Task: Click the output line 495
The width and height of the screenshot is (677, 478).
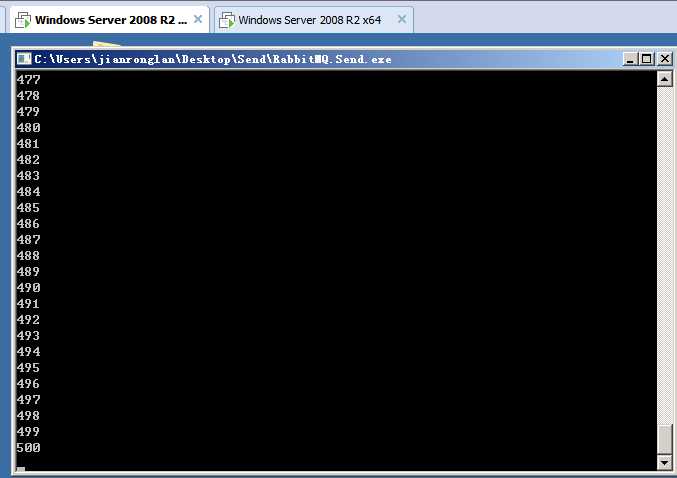Action: tap(28, 368)
